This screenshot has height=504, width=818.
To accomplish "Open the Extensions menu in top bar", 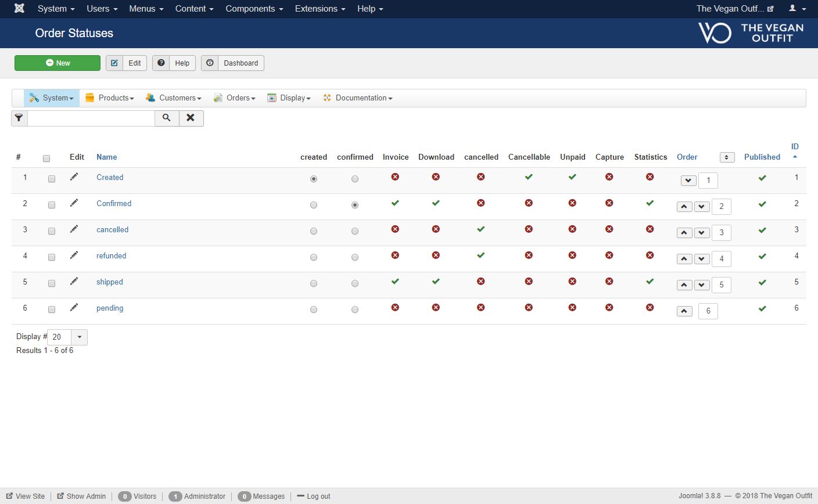I will [320, 9].
